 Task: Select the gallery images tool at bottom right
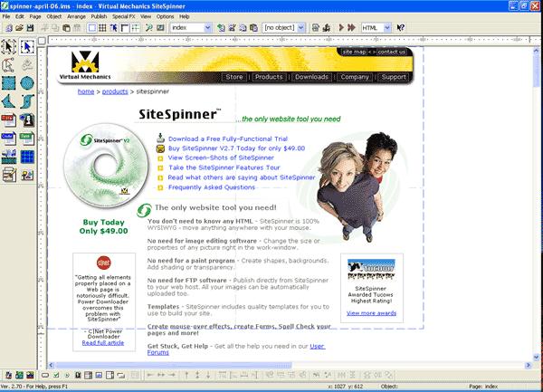(x=27, y=175)
